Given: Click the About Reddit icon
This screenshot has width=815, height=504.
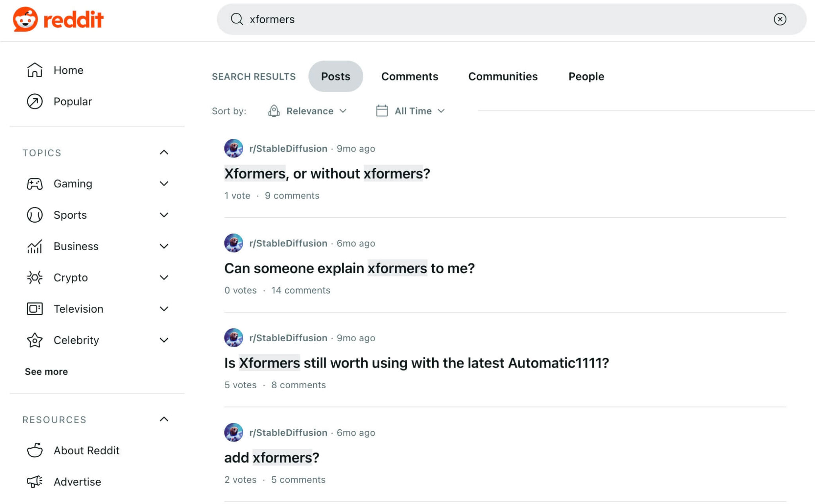Looking at the screenshot, I should pos(35,450).
